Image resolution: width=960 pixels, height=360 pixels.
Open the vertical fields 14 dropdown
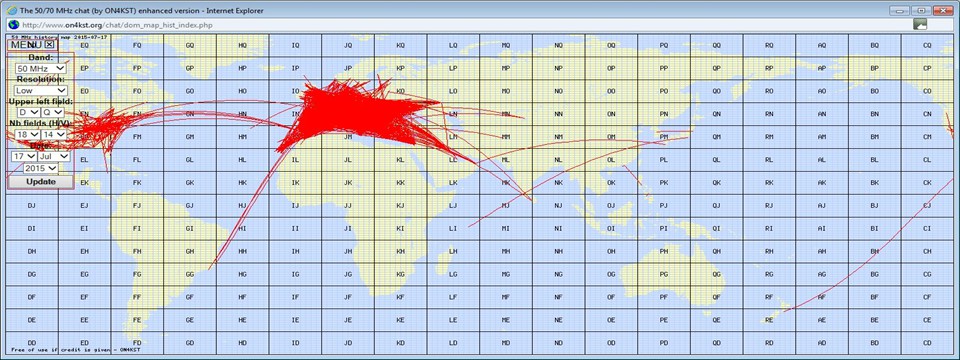tap(54, 134)
